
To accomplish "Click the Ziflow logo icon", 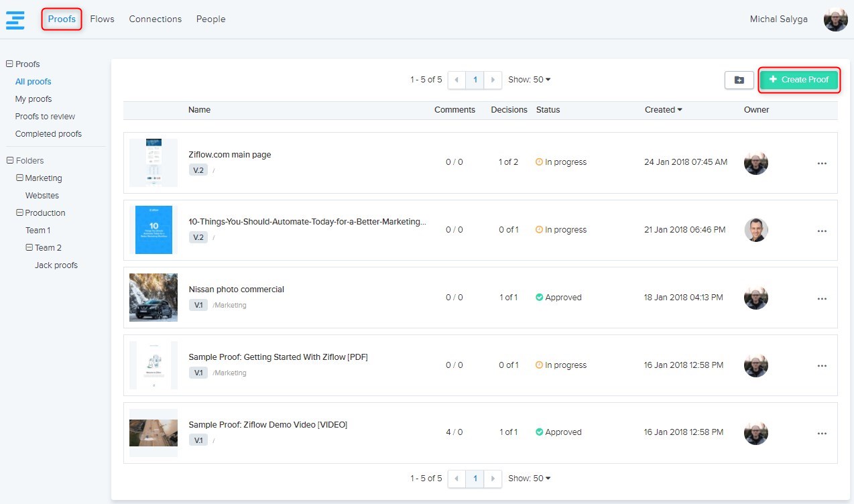I will (x=15, y=19).
